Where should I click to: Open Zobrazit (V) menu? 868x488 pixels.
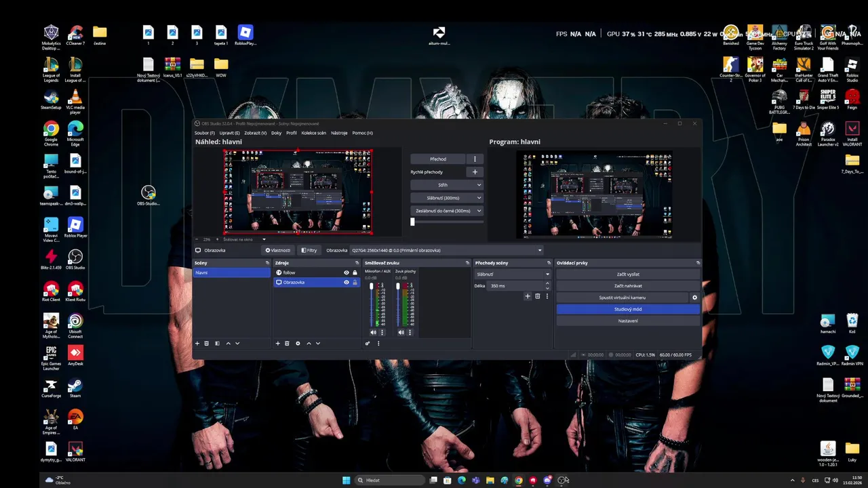(256, 133)
